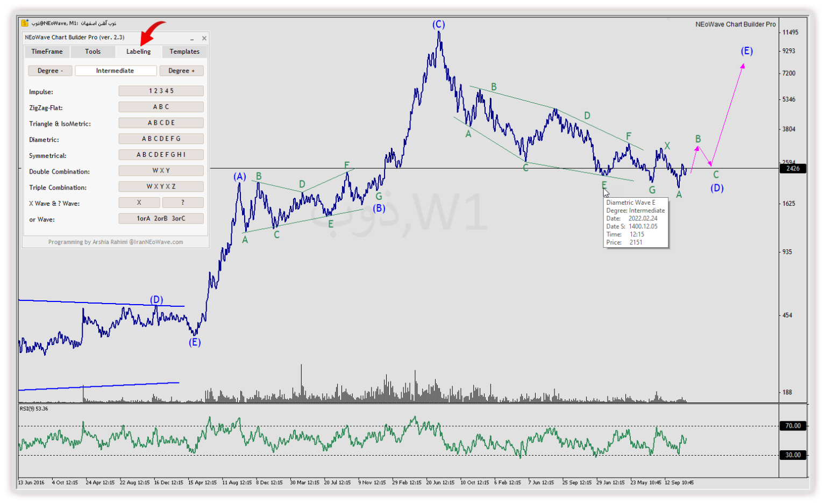Close the NEoWave Chart Builder Pro panel

click(x=204, y=38)
